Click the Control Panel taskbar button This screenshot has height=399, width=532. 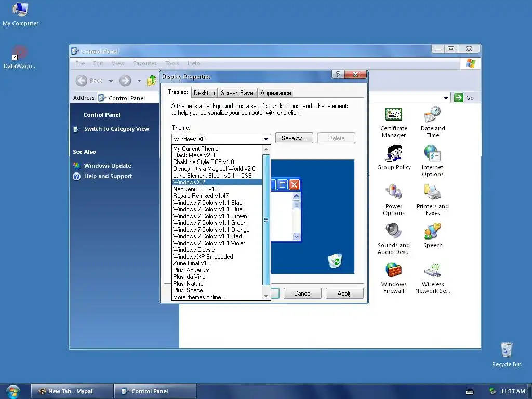click(x=155, y=391)
